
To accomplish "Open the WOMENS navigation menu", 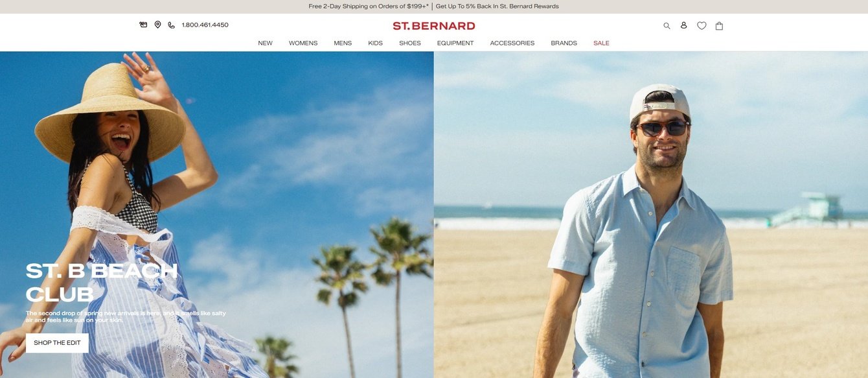I will click(x=303, y=43).
